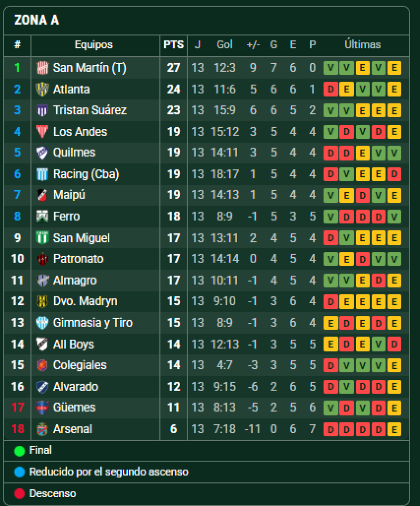This screenshot has width=420, height=506.
Task: Sort the table by PTS column header
Action: (x=174, y=45)
